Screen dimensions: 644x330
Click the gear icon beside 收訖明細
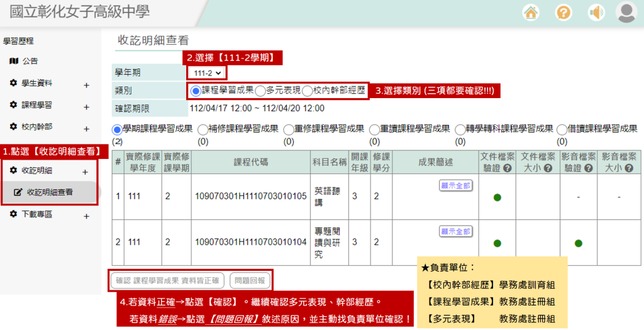(13, 170)
